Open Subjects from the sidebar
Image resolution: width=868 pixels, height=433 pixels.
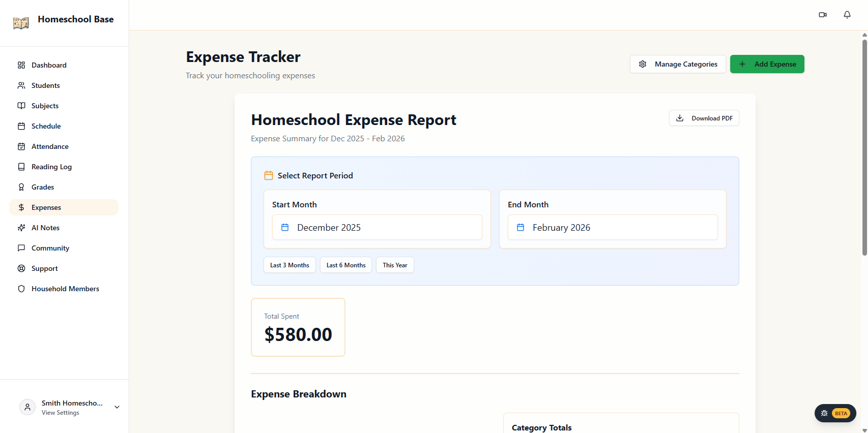64,106
